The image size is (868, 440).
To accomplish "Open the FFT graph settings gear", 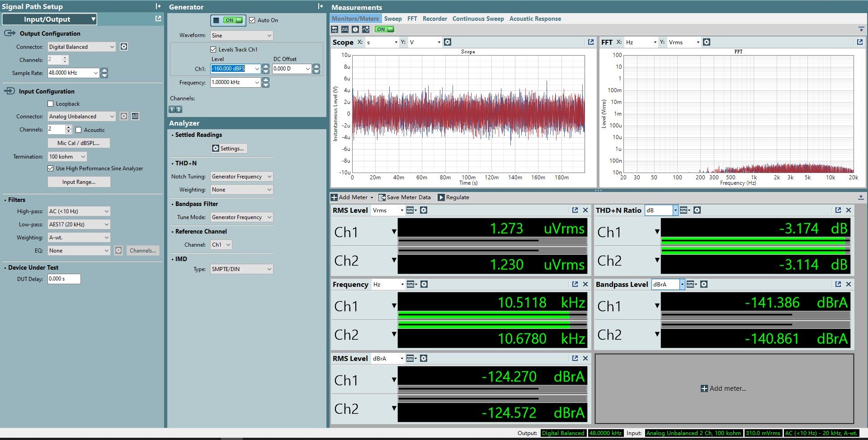I will [x=707, y=42].
